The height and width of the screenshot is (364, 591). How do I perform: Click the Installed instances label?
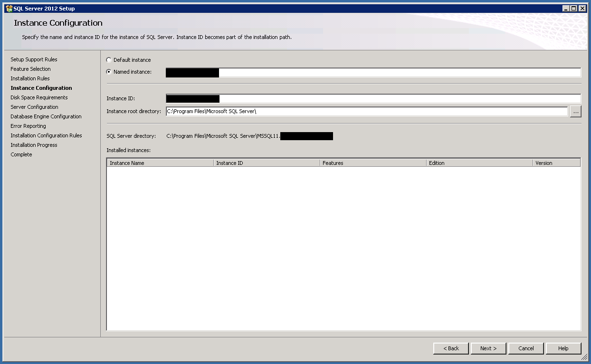click(129, 150)
